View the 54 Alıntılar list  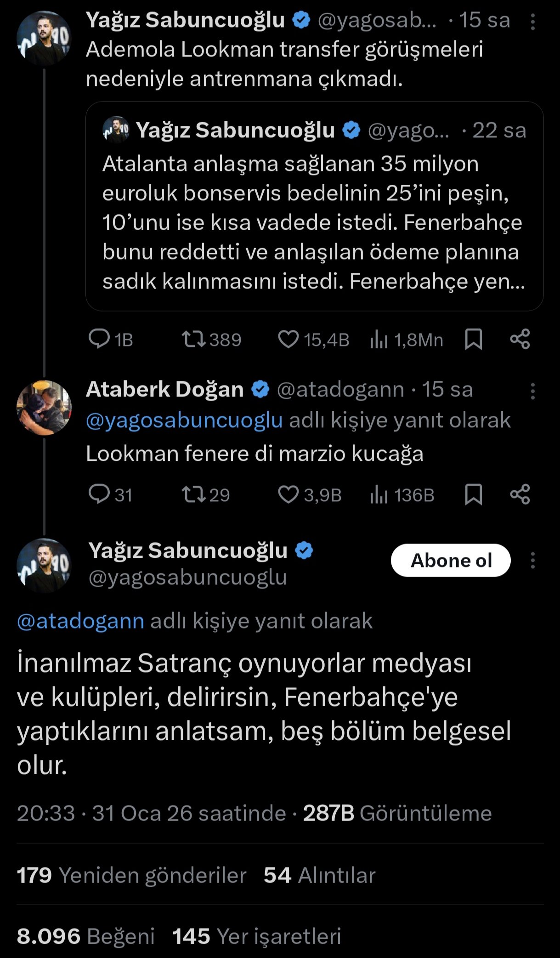320,875
